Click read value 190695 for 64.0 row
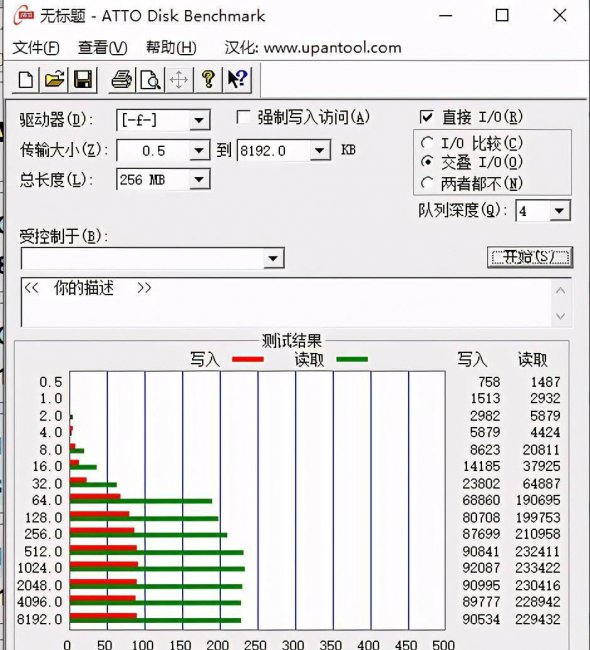This screenshot has height=650, width=590. (x=538, y=500)
